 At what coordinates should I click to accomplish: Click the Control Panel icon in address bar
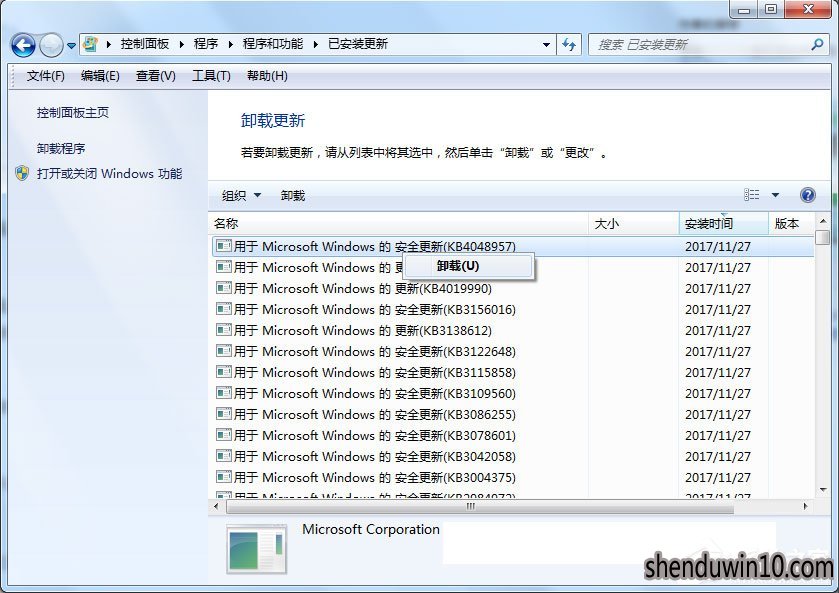pos(91,44)
